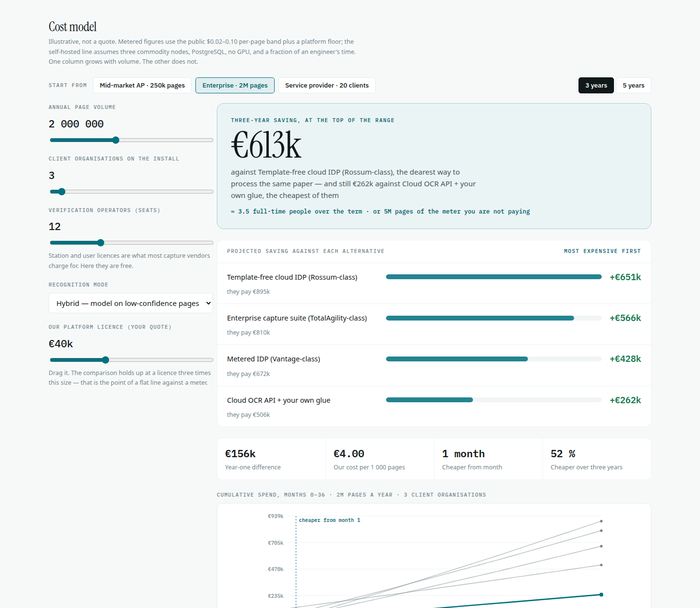Switch the term to 5 years
Image resolution: width=700 pixels, height=608 pixels.
click(x=633, y=85)
